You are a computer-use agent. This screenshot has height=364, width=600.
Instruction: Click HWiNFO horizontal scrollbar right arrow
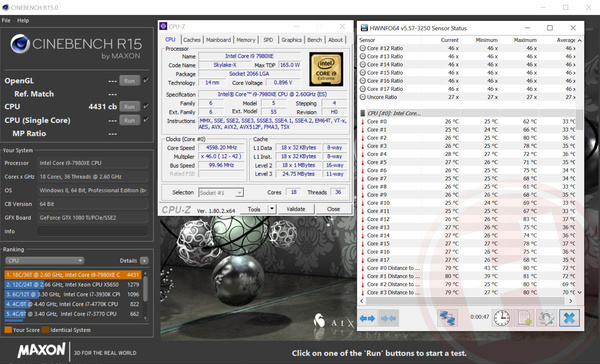571,301
